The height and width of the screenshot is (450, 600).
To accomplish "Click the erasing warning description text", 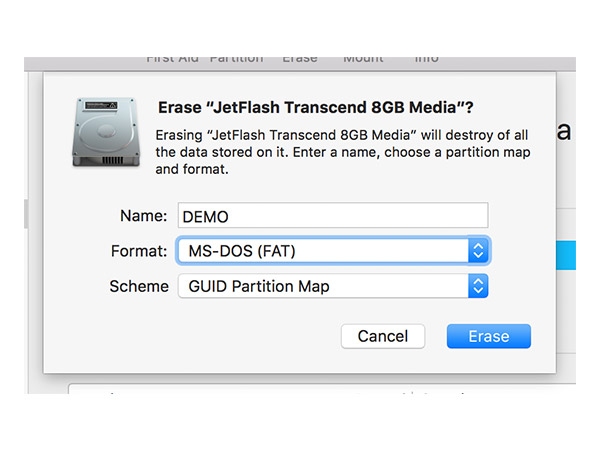I will pyautogui.click(x=342, y=152).
